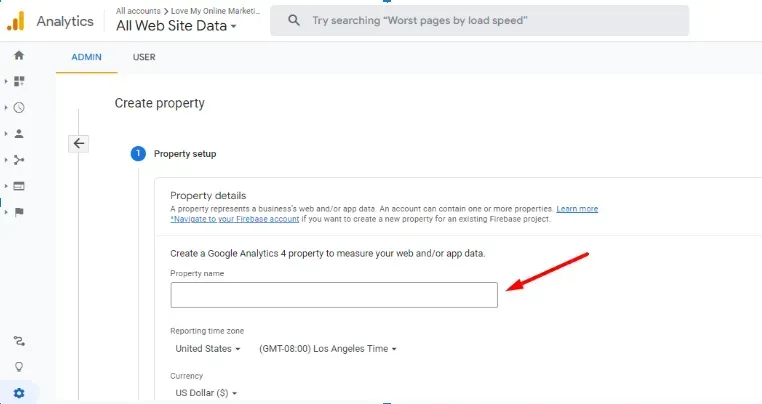Open the Realtime clock icon
762x404 pixels.
19,107
